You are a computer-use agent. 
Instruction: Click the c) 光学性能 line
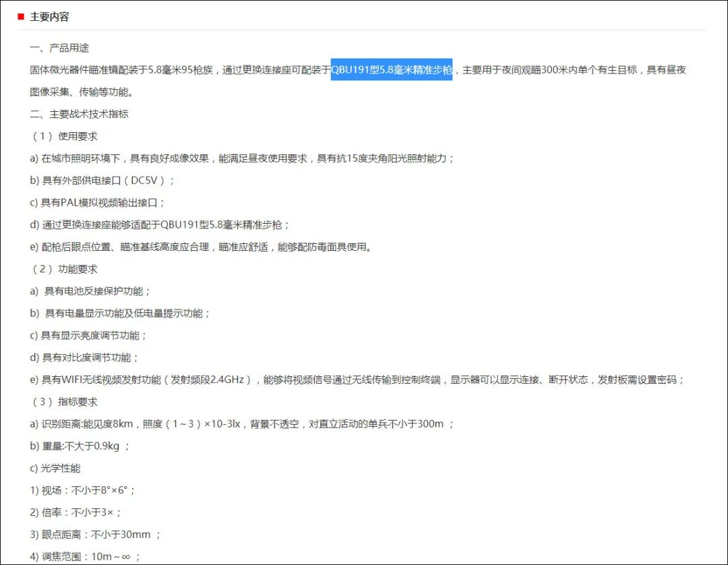[x=55, y=469]
